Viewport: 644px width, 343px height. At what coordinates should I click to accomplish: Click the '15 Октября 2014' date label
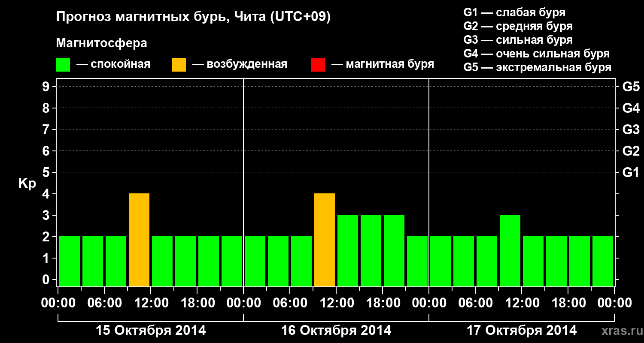click(x=151, y=331)
